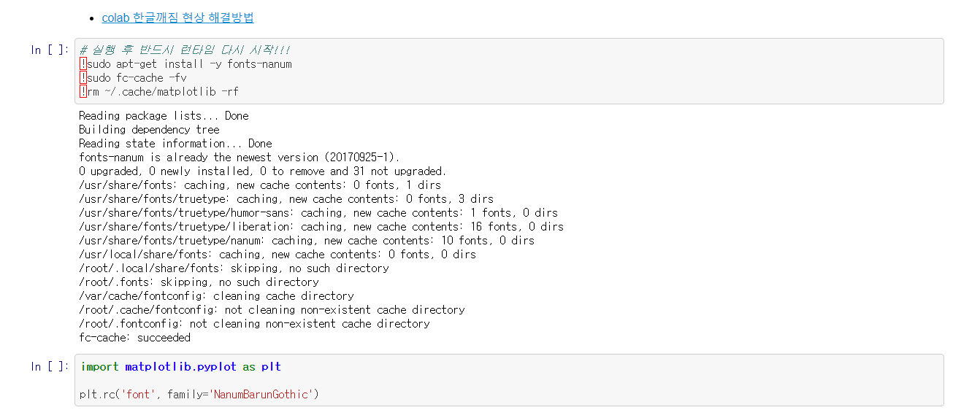Image resolution: width=980 pixels, height=410 pixels.
Task: Click the red-boxed exclamation mark before sudo apt-get
Action: point(83,63)
